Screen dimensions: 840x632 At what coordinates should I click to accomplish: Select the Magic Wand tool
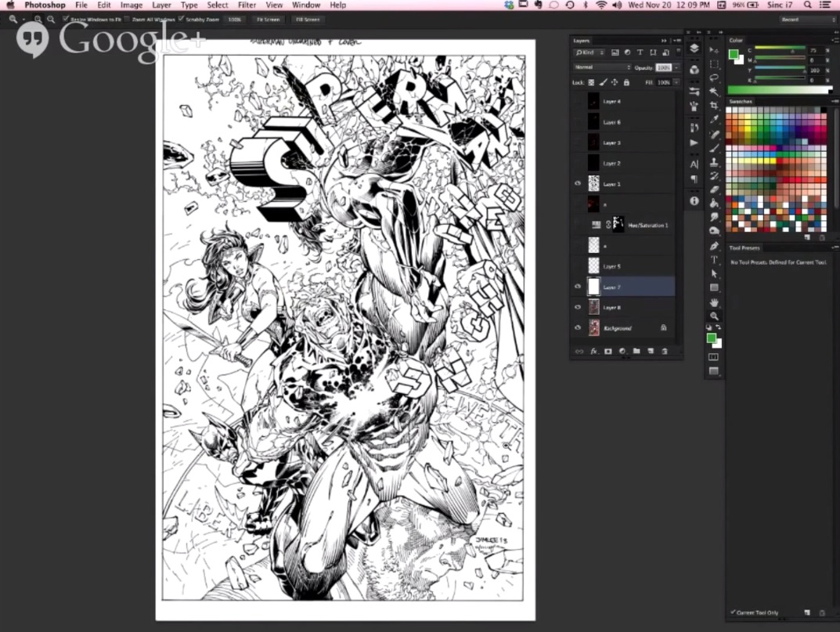(x=714, y=92)
